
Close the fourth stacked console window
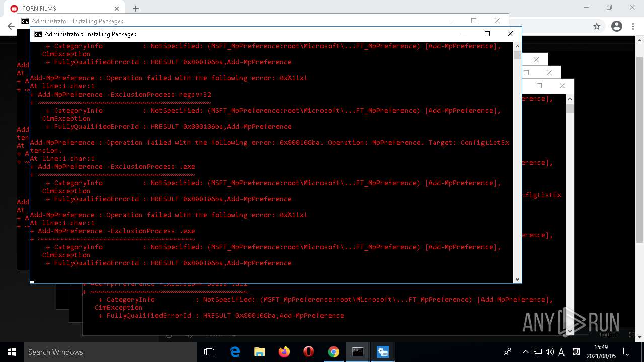pos(549,73)
